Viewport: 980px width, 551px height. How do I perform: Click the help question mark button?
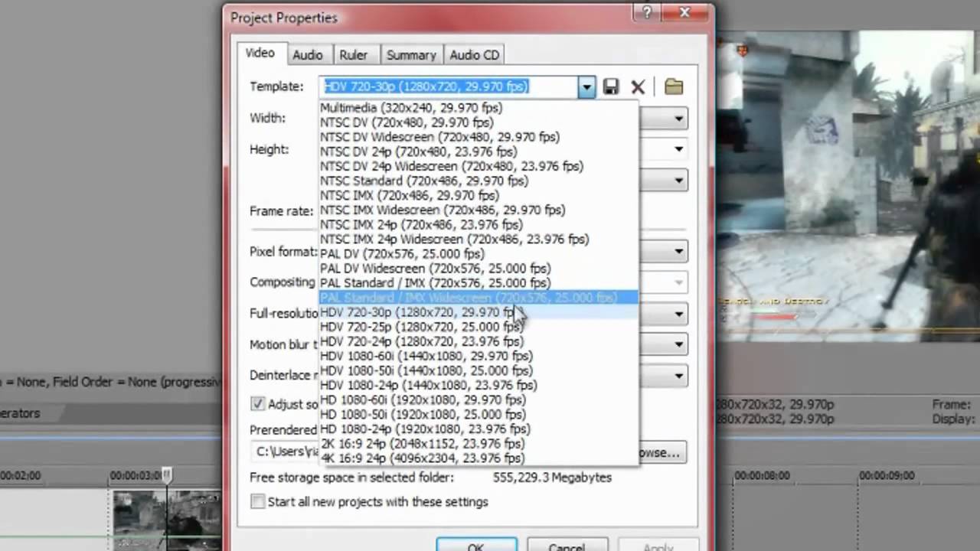click(x=646, y=11)
